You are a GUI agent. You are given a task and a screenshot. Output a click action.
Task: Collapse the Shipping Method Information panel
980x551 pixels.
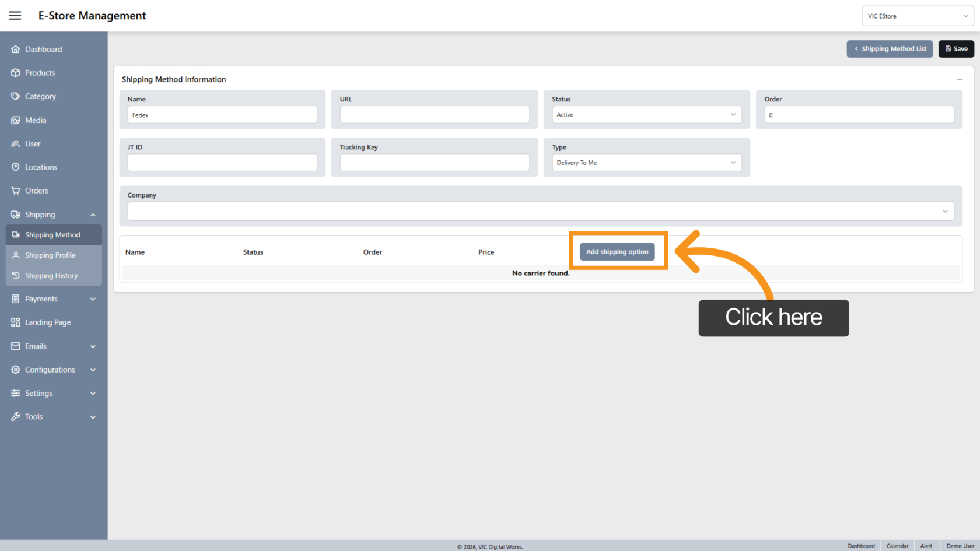(960, 79)
